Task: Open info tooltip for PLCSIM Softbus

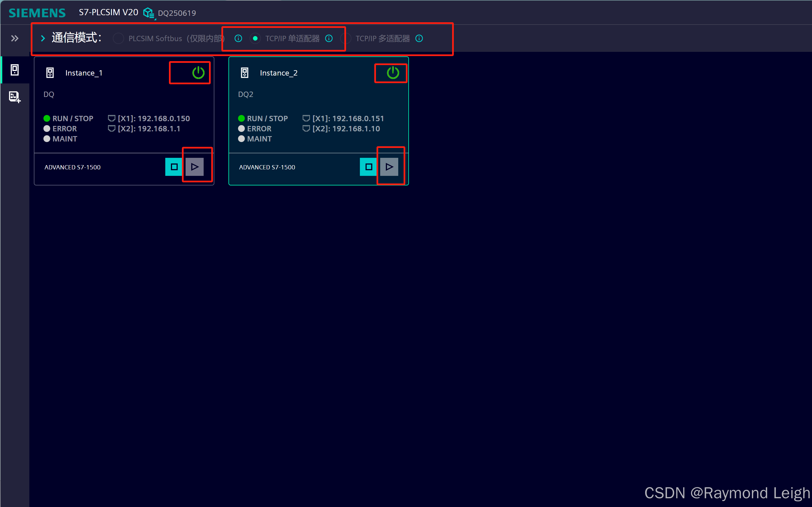Action: (x=238, y=38)
